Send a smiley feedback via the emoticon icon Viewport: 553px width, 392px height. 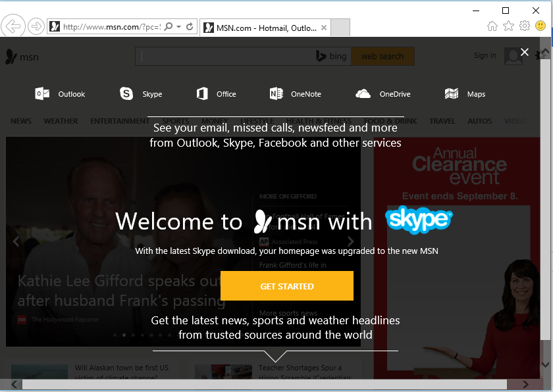[x=540, y=25]
